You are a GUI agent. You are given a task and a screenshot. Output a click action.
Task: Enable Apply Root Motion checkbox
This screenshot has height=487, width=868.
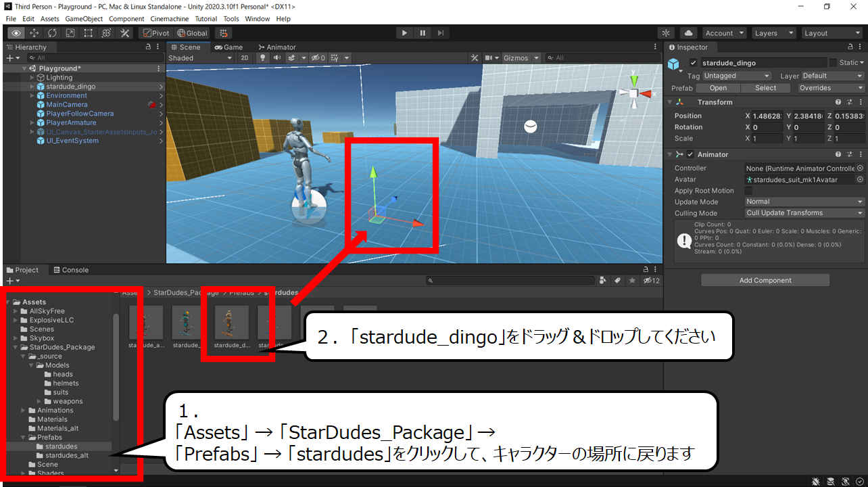748,191
